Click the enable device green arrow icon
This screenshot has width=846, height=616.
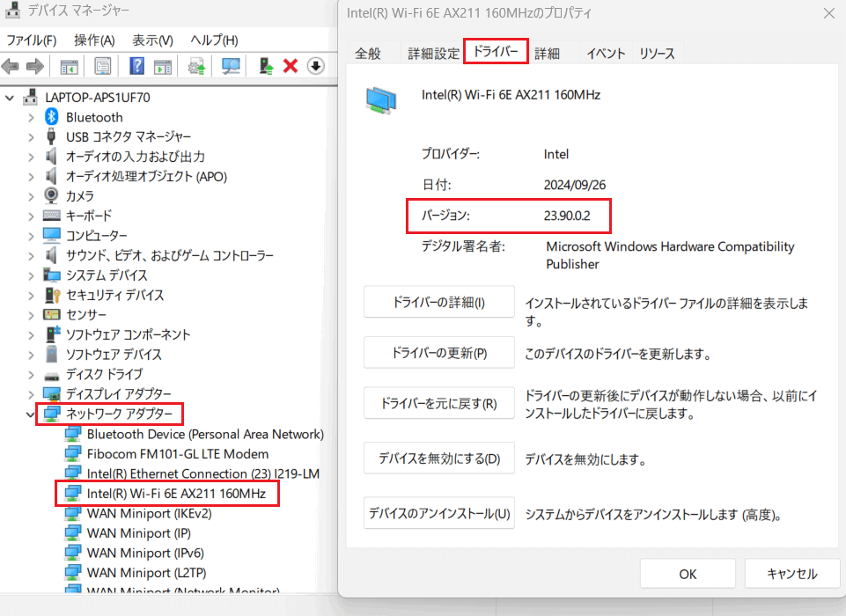(266, 66)
